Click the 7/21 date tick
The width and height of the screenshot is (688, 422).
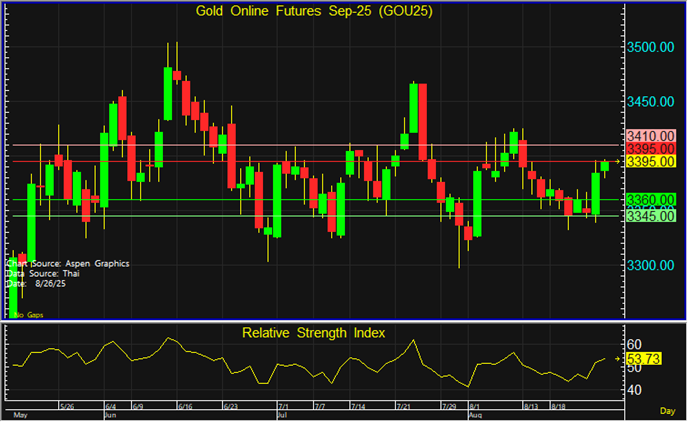(x=404, y=406)
